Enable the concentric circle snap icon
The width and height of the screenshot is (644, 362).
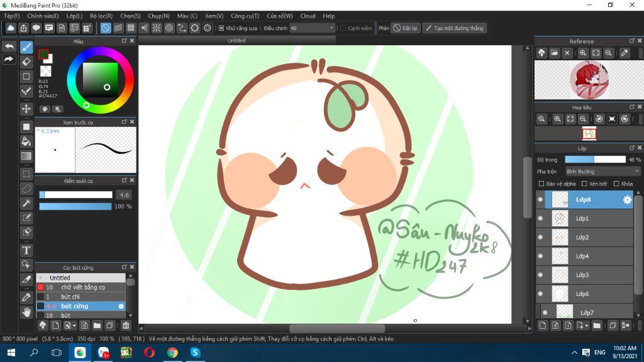pyautogui.click(x=169, y=28)
